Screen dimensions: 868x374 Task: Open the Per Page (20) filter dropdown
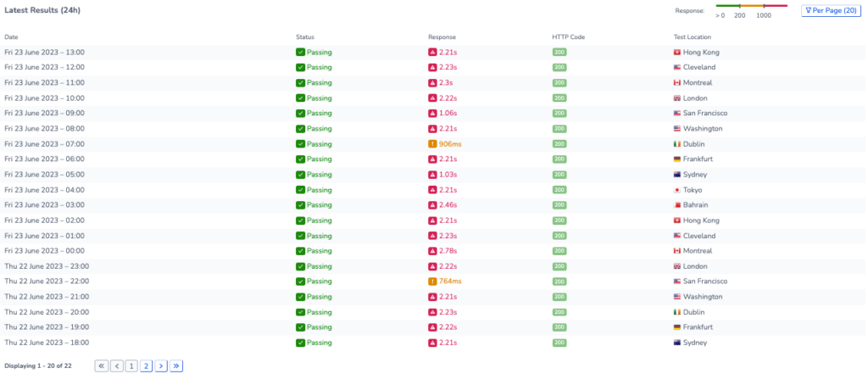(x=831, y=10)
